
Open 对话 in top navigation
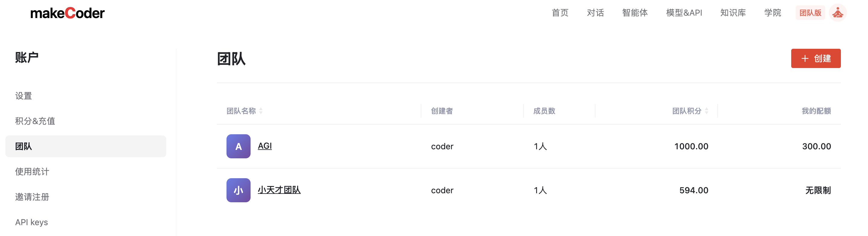coord(595,13)
